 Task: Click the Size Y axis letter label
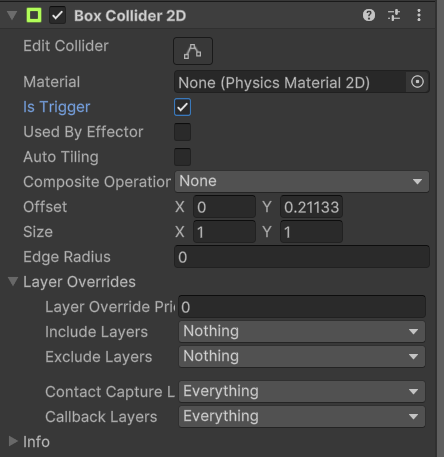pyautogui.click(x=267, y=232)
